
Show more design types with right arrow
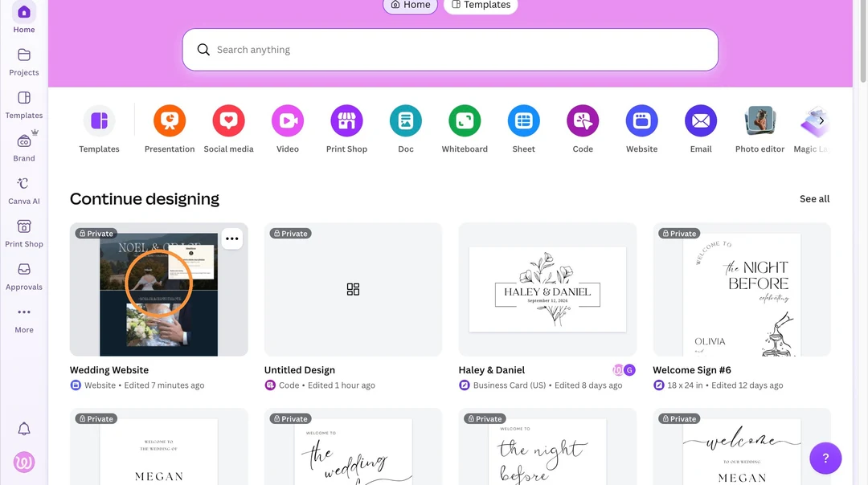click(x=821, y=120)
